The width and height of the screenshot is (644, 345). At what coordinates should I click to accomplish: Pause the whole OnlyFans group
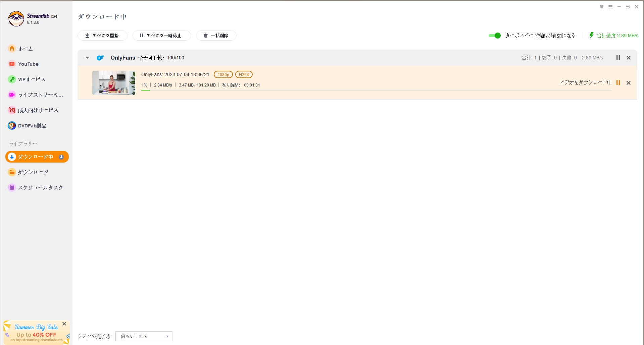tap(618, 58)
